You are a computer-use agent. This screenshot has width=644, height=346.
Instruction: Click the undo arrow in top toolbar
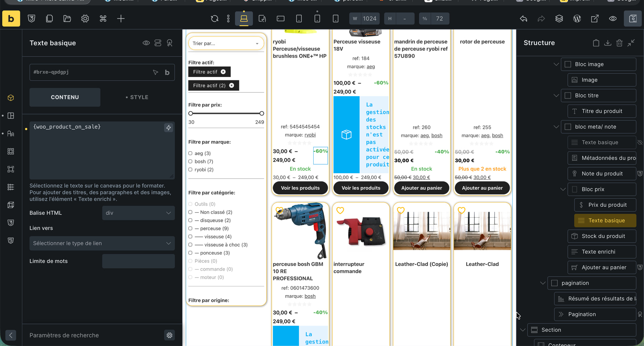point(524,19)
